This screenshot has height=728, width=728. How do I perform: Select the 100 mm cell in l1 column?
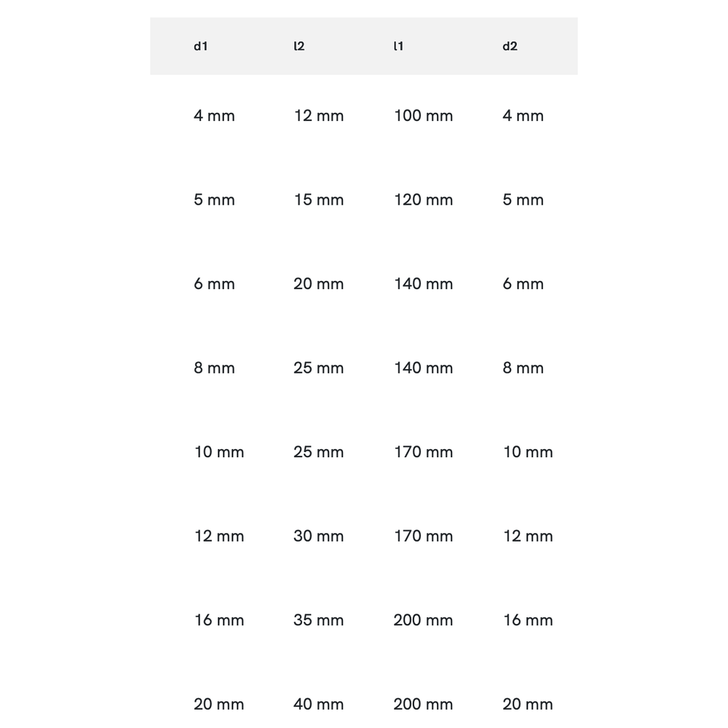click(x=423, y=116)
